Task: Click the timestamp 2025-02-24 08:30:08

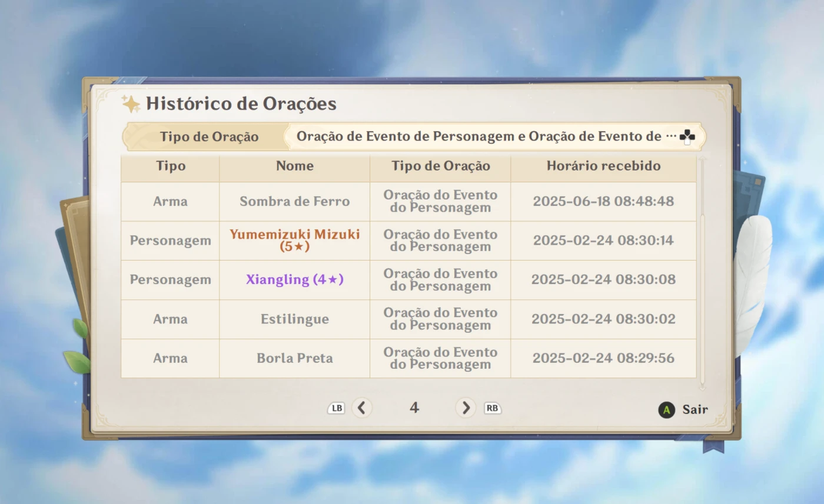Action: [603, 279]
